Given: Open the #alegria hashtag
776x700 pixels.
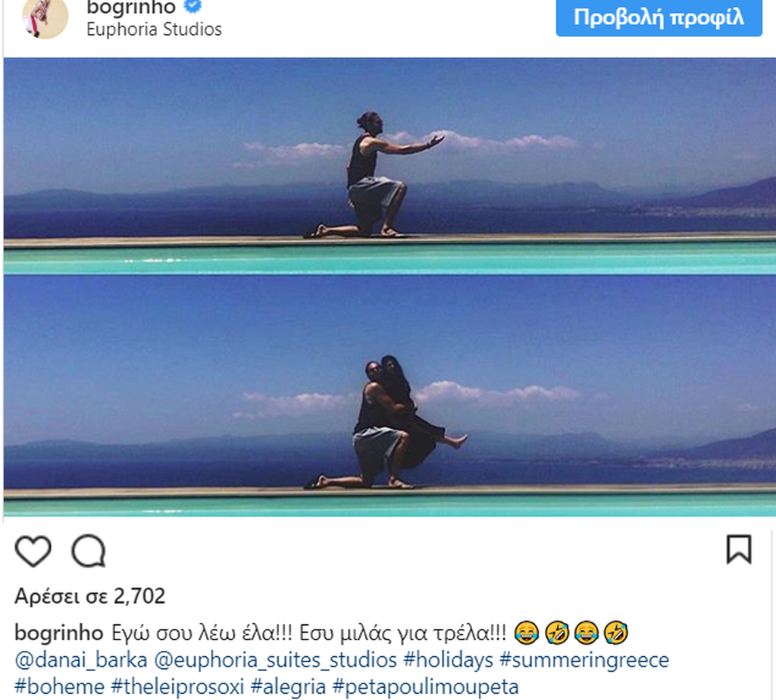Looking at the screenshot, I should [289, 686].
